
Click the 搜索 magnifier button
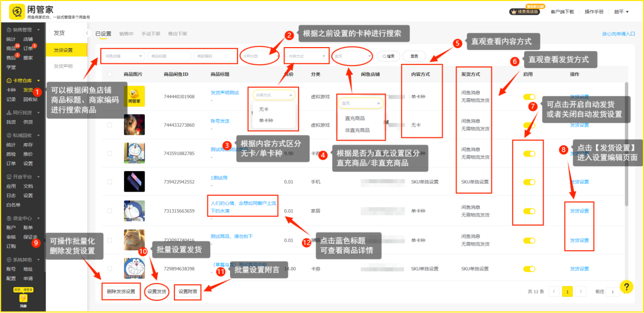[x=389, y=56]
